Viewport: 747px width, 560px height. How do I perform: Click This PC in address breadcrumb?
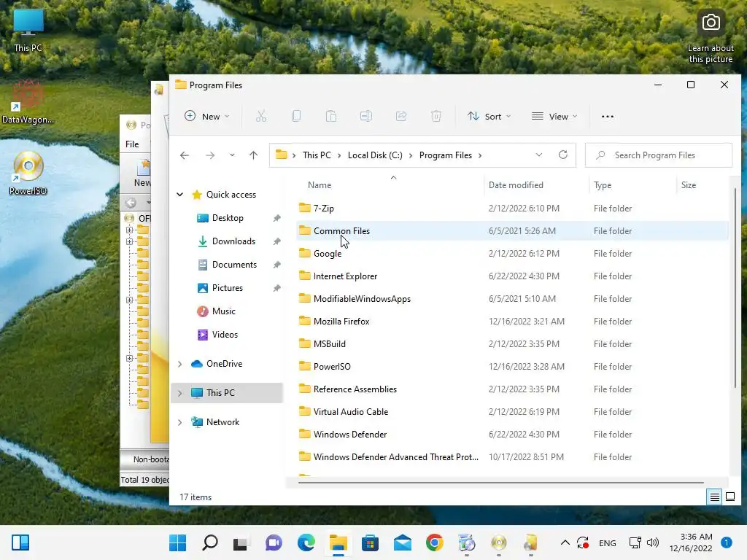[317, 155]
